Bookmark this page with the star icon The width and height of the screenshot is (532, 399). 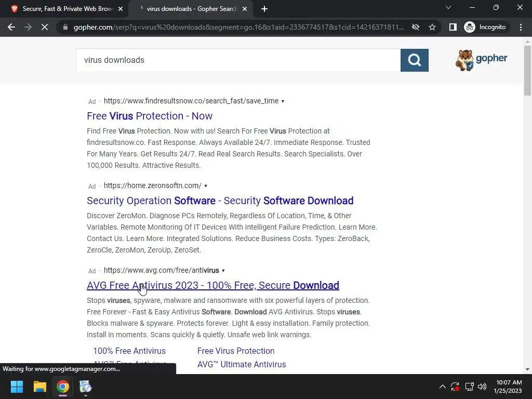432,27
